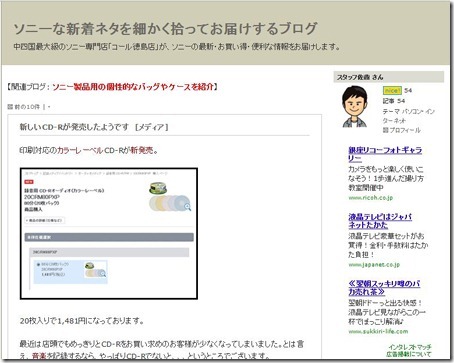Click the text 20枚入りで1,481円になっております。

[82, 321]
